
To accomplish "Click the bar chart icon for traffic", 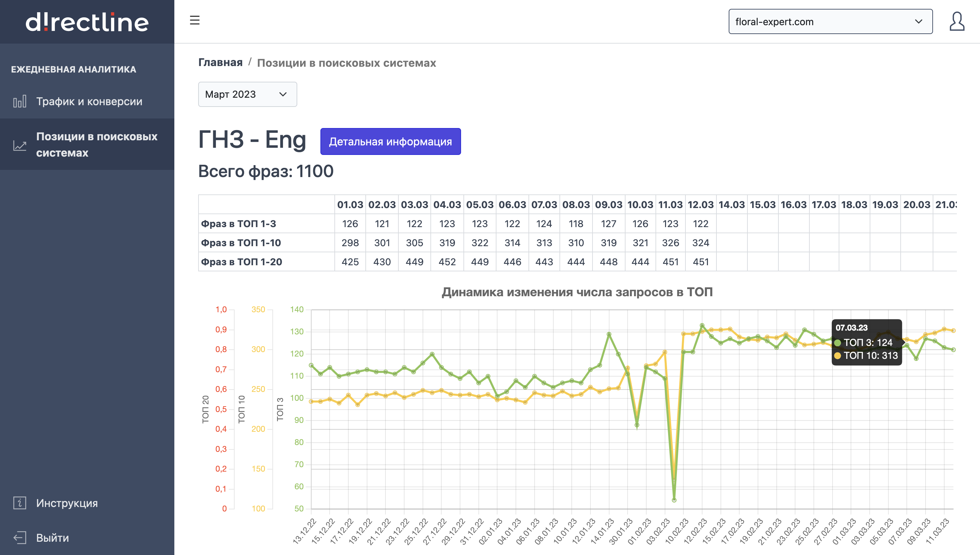I will (x=19, y=101).
